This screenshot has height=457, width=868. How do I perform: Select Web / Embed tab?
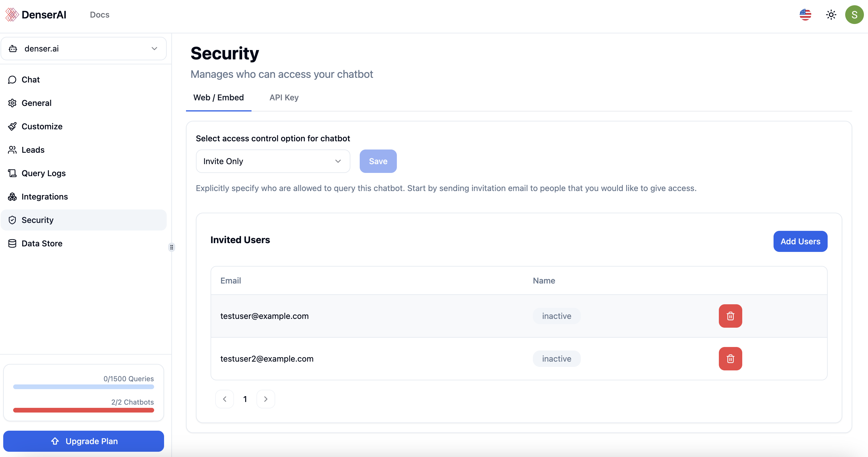pos(218,97)
